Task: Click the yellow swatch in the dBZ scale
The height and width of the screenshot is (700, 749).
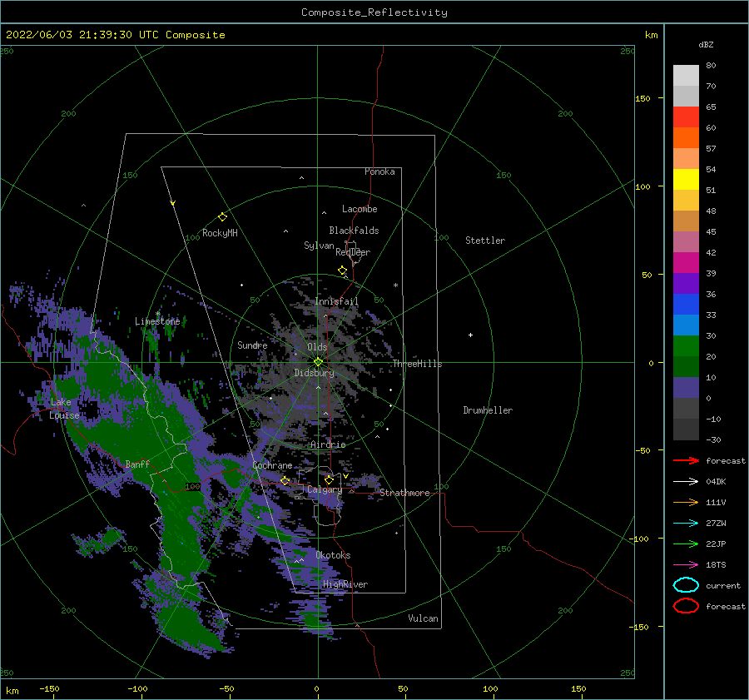Action: tap(686, 180)
